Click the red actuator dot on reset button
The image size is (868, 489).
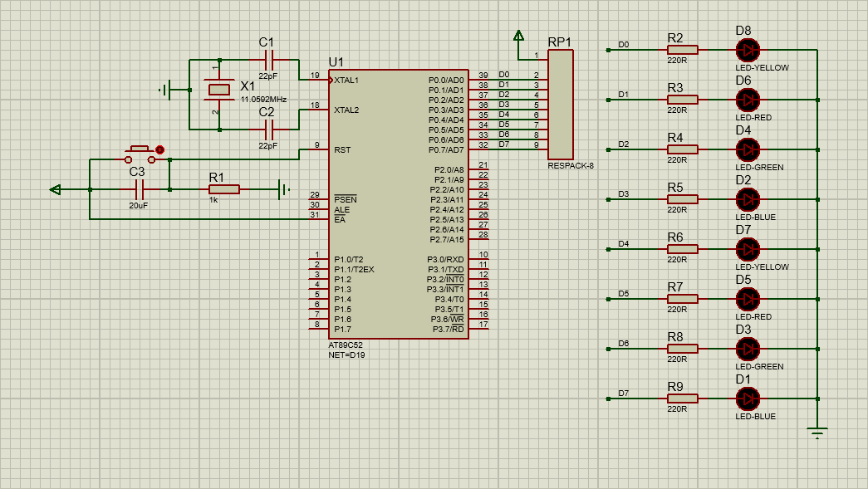pos(160,150)
